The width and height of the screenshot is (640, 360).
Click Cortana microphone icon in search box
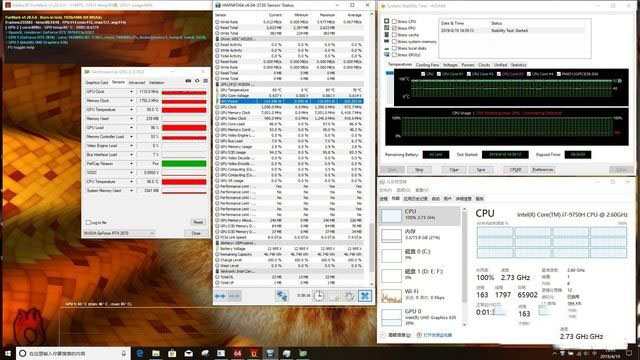[x=124, y=353]
